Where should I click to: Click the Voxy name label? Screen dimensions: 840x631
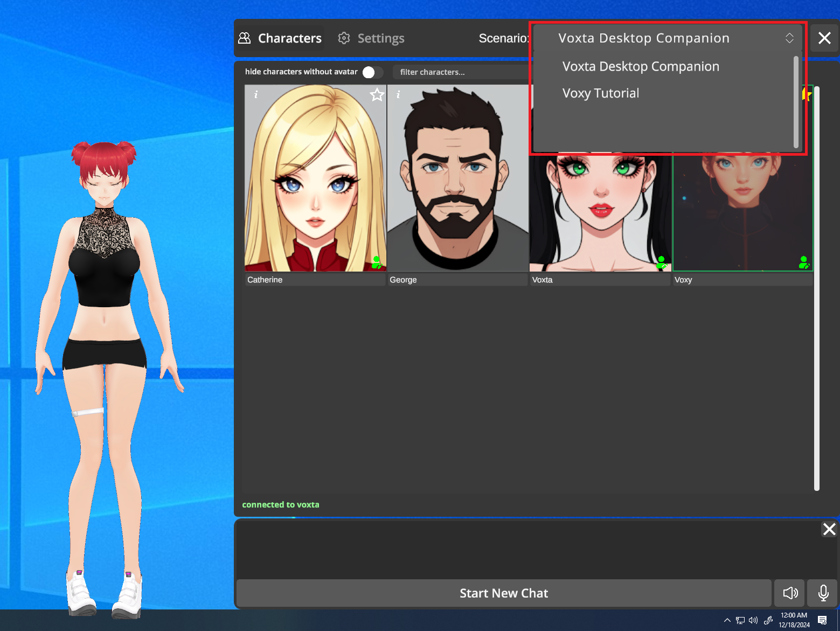pos(742,280)
